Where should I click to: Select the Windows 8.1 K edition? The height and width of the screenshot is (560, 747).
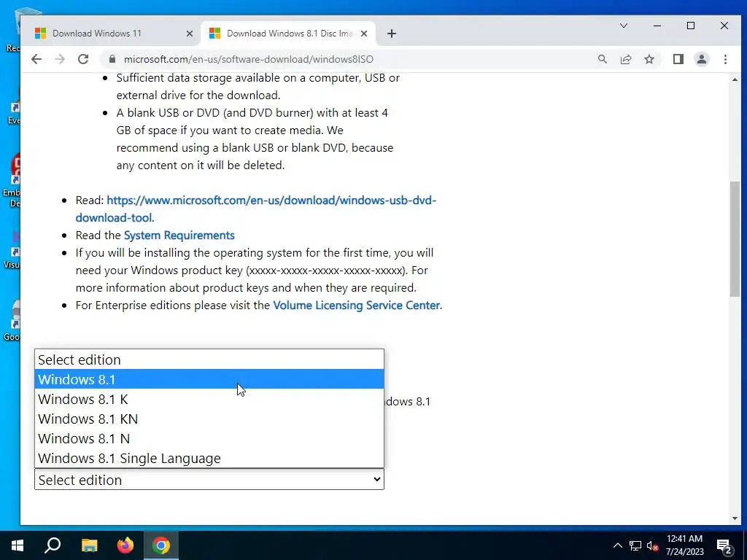[x=209, y=399]
